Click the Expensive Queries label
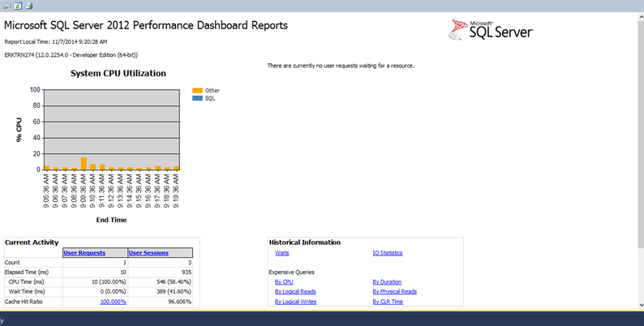The image size is (644, 326). point(292,272)
